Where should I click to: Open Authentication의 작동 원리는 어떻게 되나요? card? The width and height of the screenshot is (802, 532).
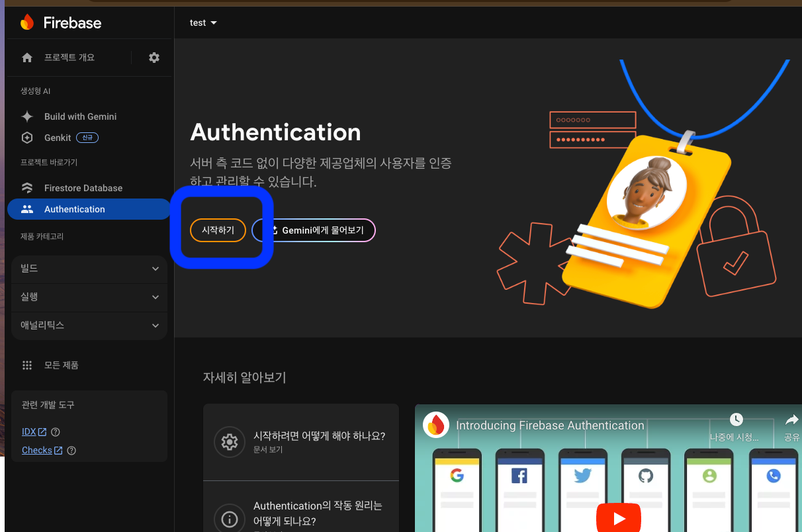[301, 508]
